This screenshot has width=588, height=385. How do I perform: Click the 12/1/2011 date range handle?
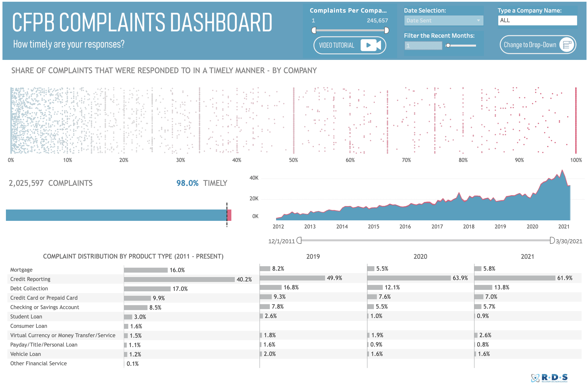(299, 240)
